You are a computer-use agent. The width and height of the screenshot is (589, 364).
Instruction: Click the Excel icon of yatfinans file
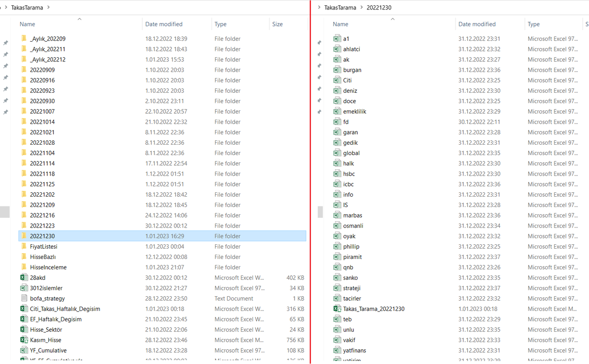(x=337, y=350)
